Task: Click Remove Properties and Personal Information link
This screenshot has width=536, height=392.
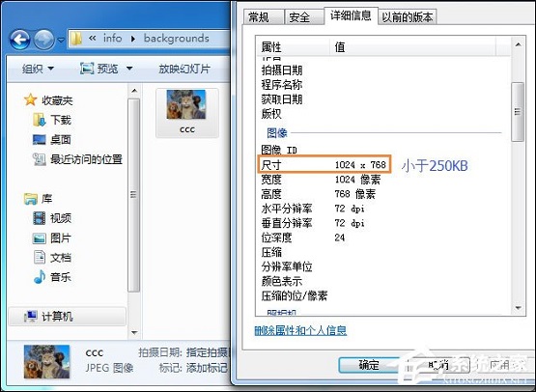Action: 300,330
